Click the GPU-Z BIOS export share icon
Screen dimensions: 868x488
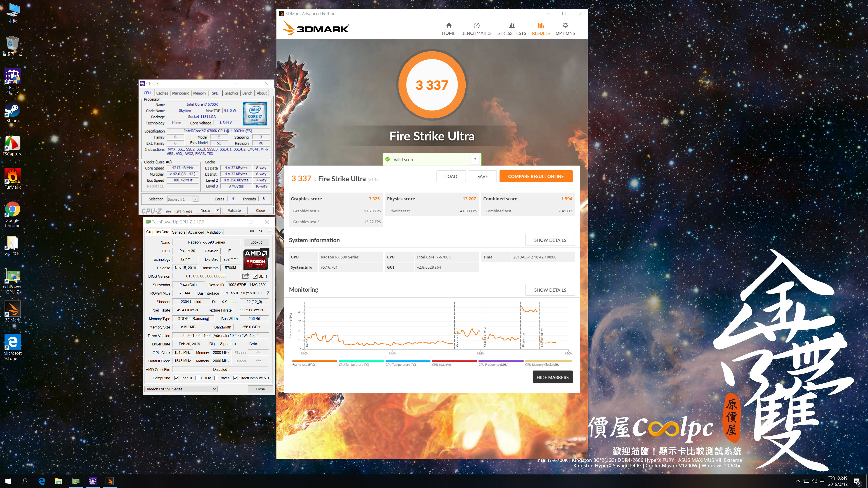[246, 276]
